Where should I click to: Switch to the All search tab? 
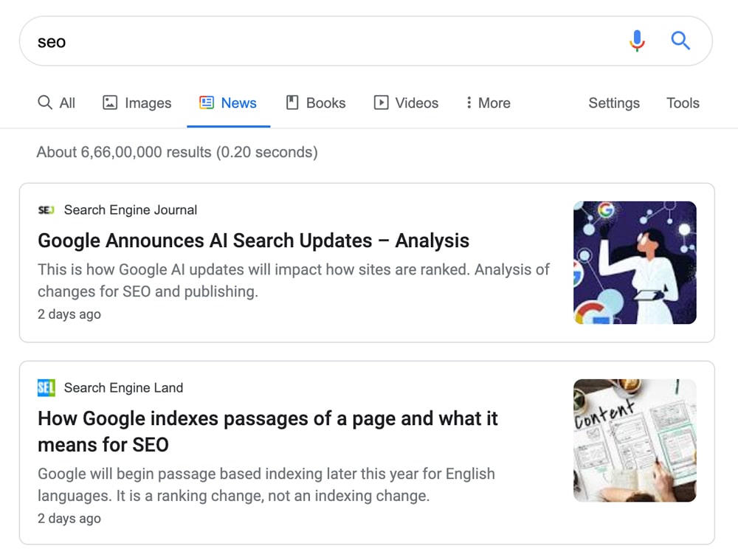[57, 103]
